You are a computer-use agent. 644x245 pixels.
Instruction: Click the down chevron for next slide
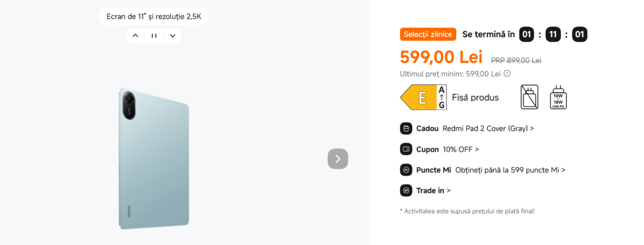coord(173,35)
